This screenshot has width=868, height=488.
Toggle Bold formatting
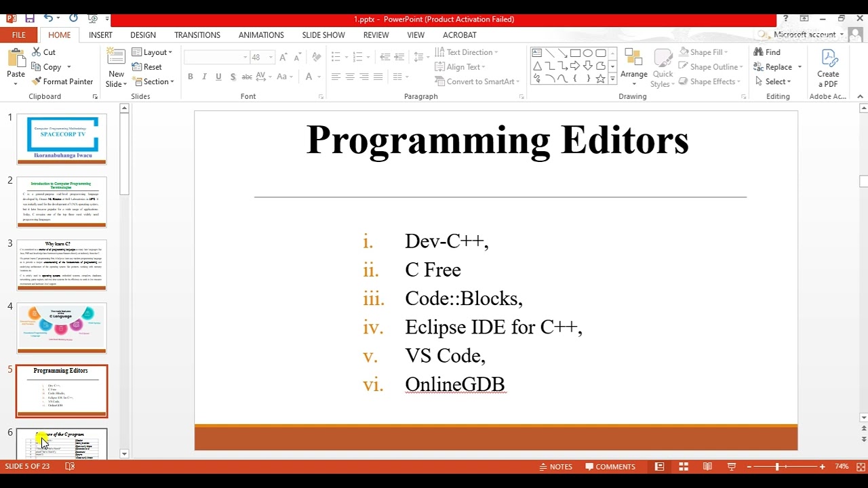coord(191,77)
